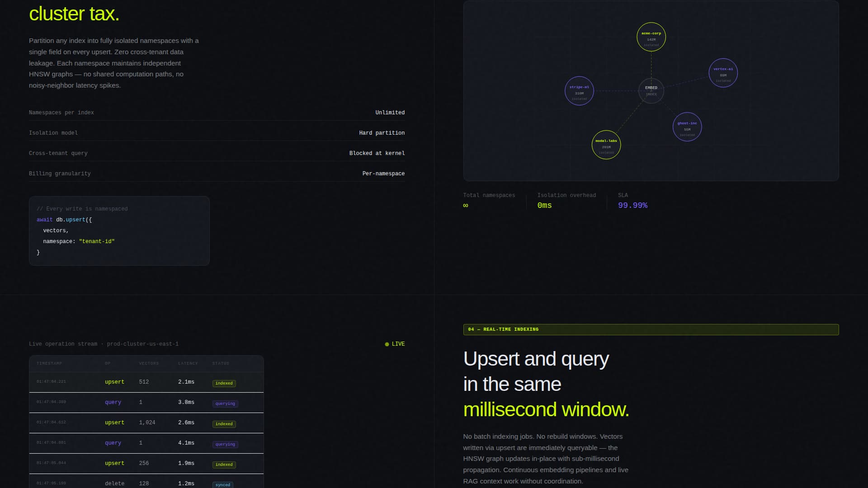
Task: Click the 'indexed' badge in the 2.1ms row
Action: point(224,383)
